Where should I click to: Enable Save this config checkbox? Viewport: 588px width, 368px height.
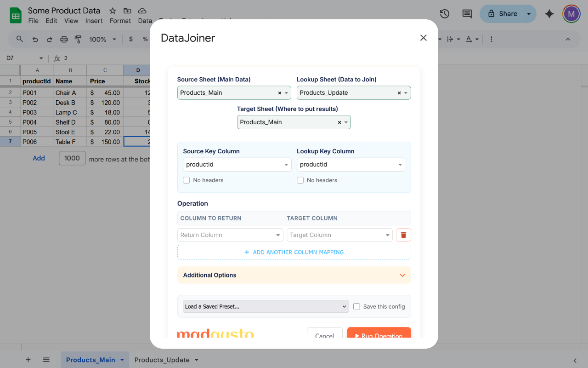[356, 306]
